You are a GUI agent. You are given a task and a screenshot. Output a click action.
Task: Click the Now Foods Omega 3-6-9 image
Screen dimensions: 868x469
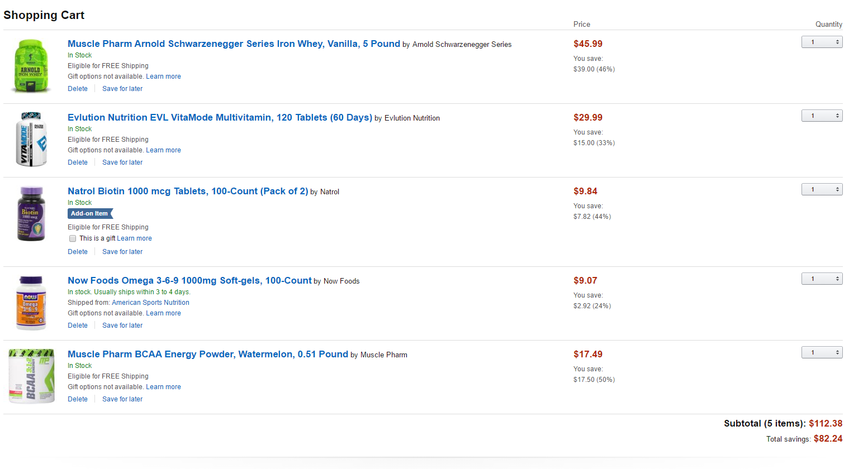click(x=31, y=303)
